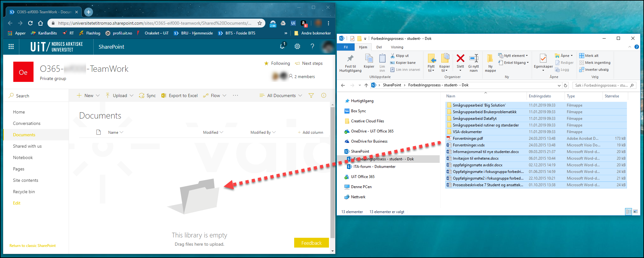The image size is (644, 258).
Task: Open the filter pane funnel icon
Action: click(311, 95)
